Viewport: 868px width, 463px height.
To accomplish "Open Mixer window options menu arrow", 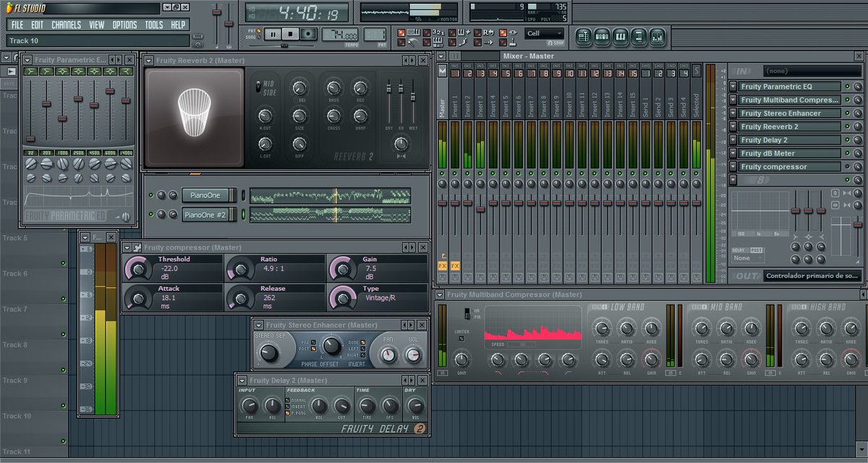I will [x=441, y=56].
